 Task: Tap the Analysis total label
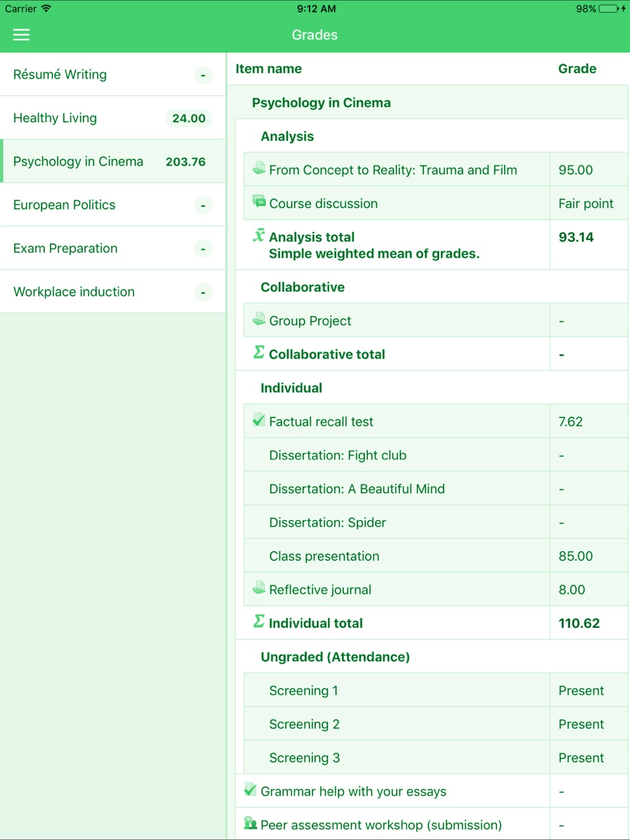tap(312, 237)
